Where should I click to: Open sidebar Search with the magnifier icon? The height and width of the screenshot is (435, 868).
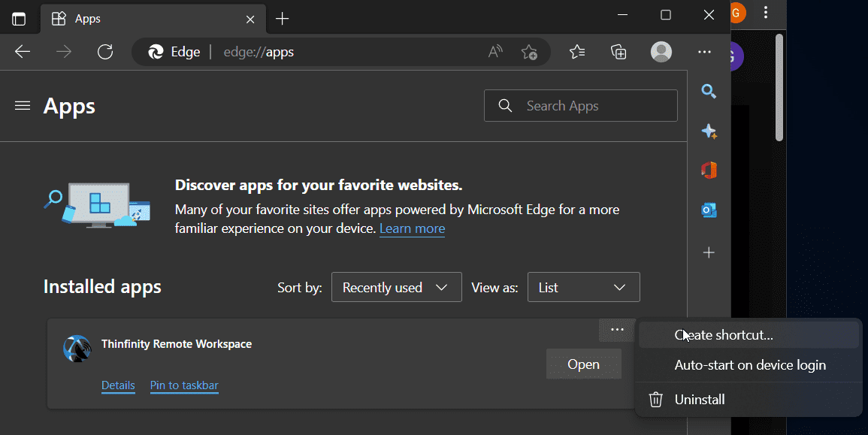click(x=709, y=91)
